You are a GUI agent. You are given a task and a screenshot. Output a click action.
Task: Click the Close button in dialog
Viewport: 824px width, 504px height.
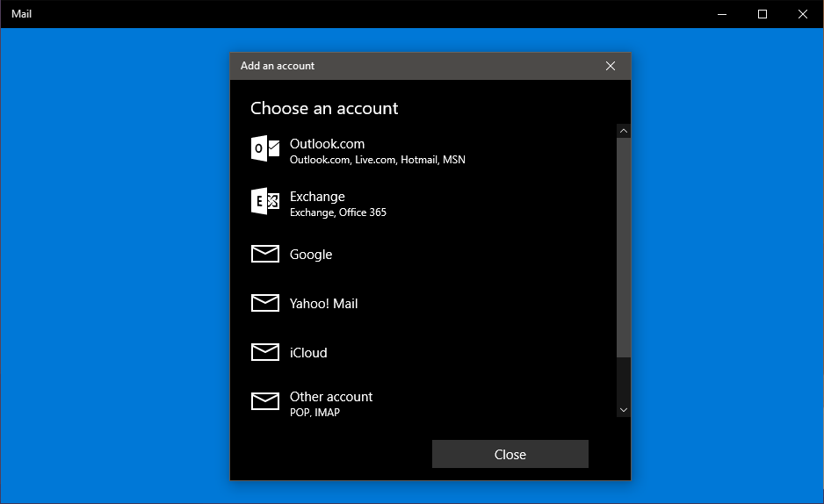coord(510,454)
